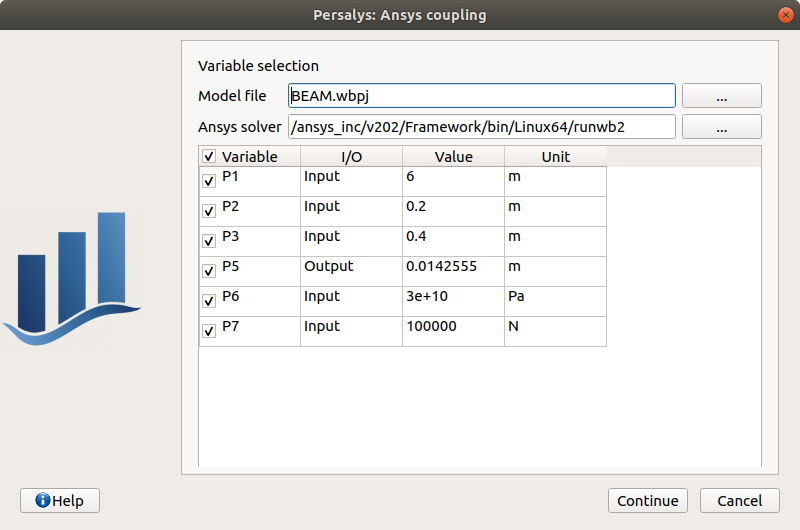Browse for Model file with ellipsis button
The width and height of the screenshot is (800, 530).
721,96
